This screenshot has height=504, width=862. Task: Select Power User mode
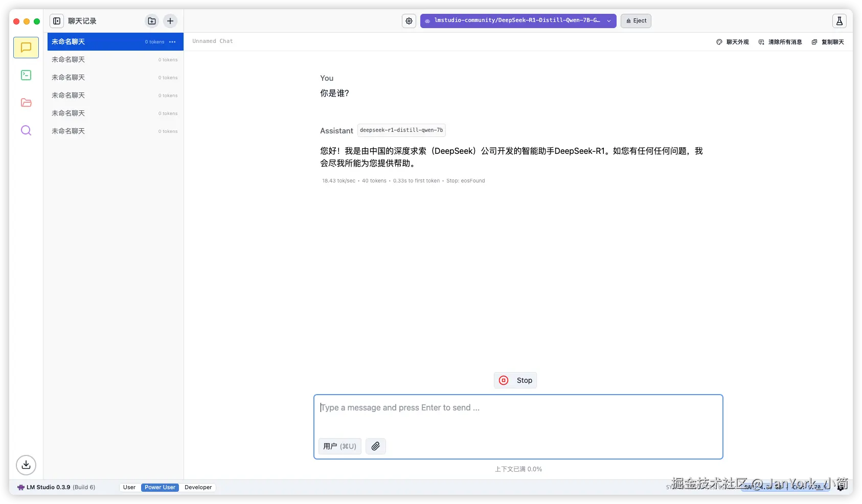tap(160, 488)
